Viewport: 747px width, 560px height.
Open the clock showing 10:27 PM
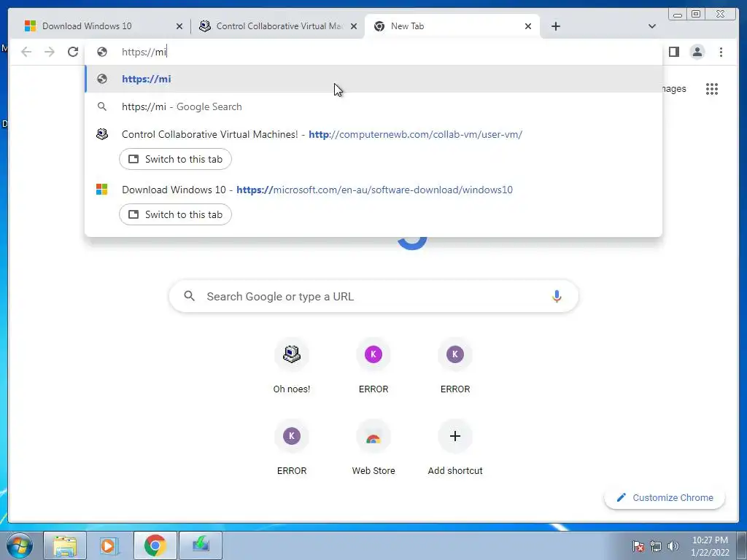710,546
